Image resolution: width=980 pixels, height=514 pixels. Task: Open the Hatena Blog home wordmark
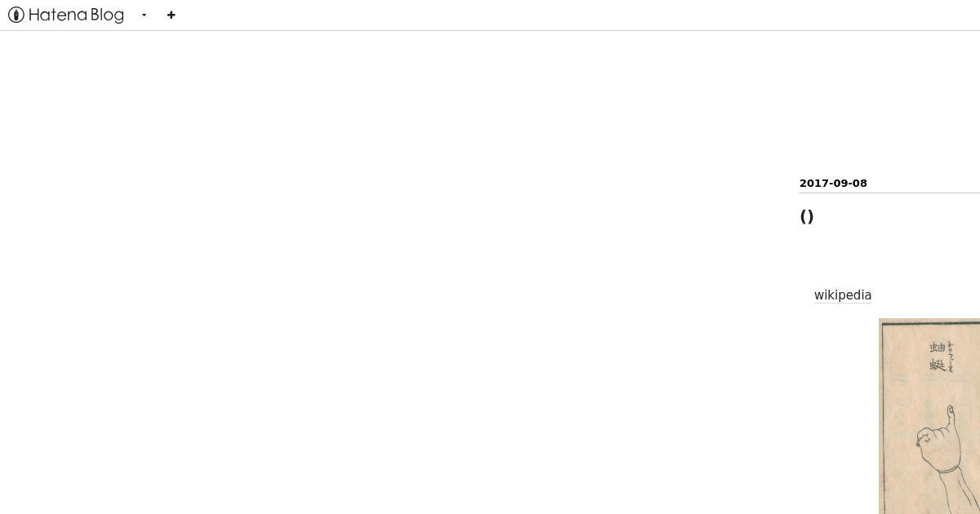tap(66, 15)
